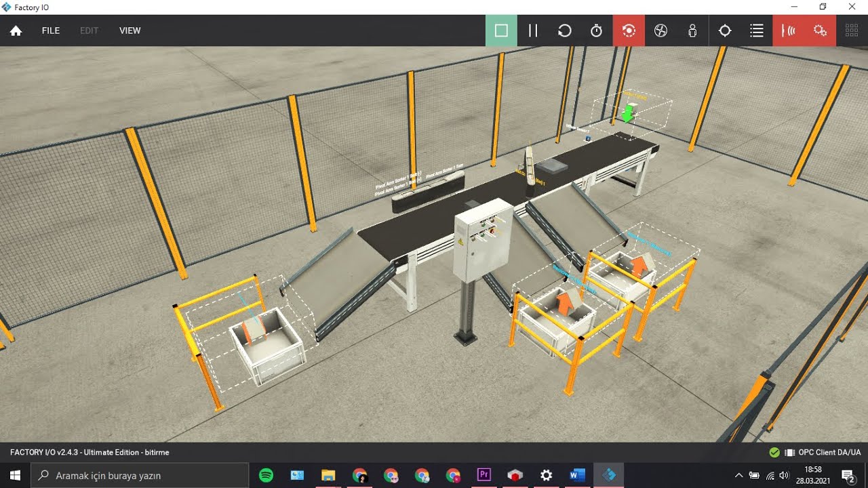Go to the home screen
Screen dimensions: 868x488
click(x=16, y=30)
